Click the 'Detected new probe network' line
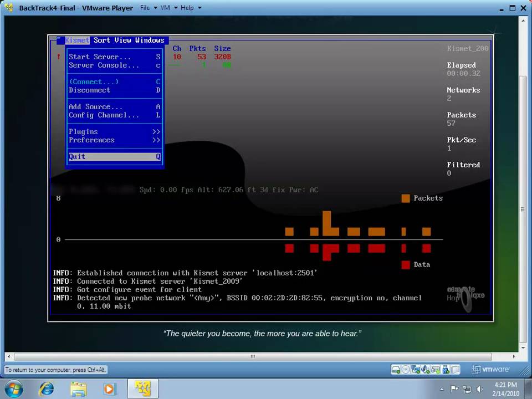This screenshot has width=532, height=399. click(238, 302)
